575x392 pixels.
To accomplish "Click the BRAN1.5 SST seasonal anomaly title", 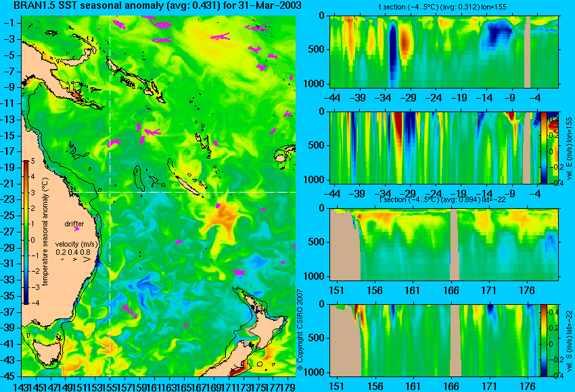I will click(x=158, y=5).
